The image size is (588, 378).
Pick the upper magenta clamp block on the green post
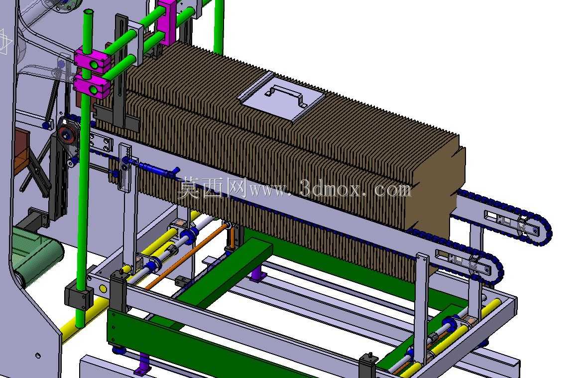pos(92,60)
